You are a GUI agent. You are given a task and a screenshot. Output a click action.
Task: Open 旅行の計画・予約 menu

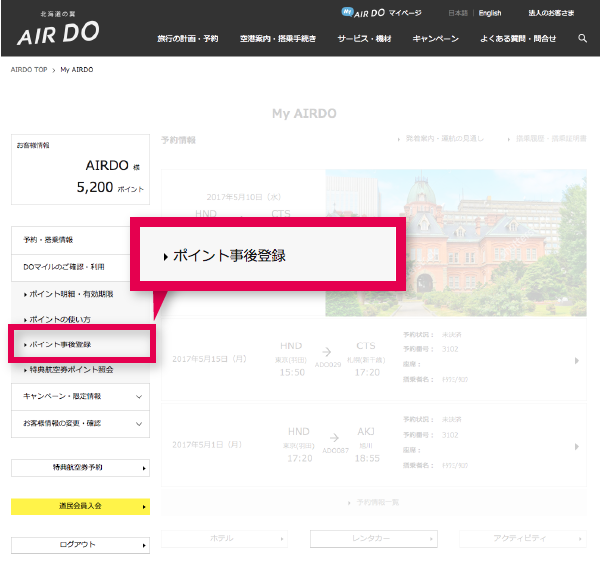coord(188,39)
